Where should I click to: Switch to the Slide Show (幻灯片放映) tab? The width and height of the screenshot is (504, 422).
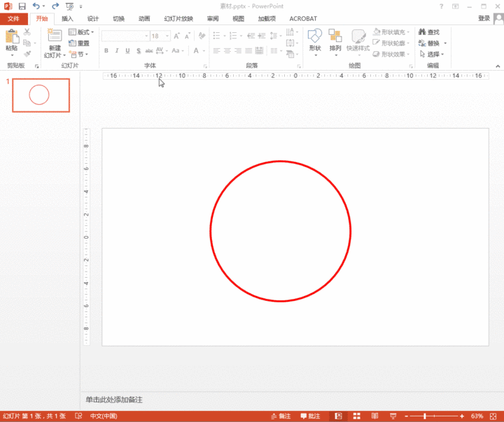(x=178, y=19)
